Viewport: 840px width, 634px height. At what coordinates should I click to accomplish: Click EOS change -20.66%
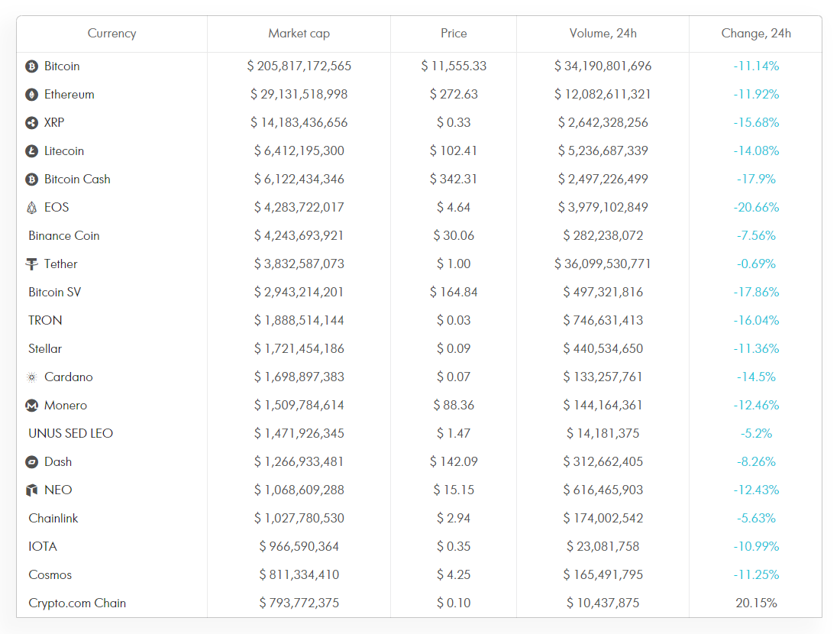pos(756,208)
